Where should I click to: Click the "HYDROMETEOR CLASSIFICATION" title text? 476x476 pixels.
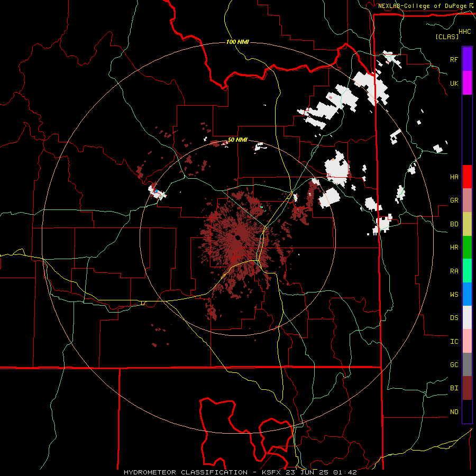(x=186, y=472)
